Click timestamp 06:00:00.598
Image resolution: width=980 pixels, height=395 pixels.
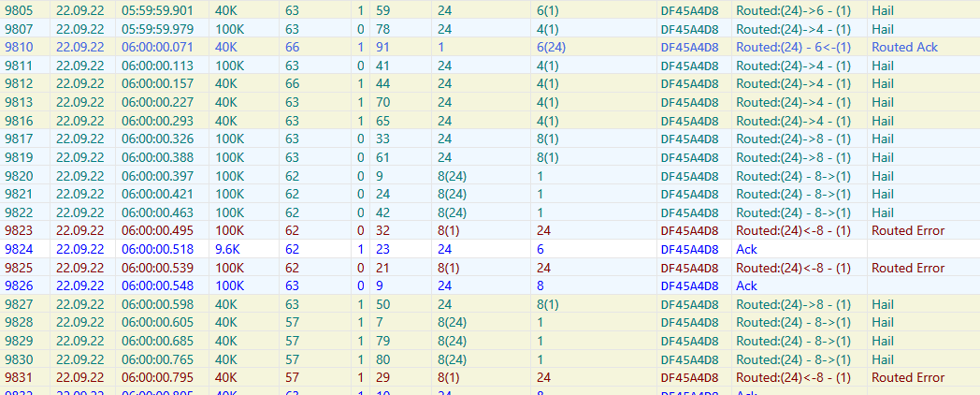(x=157, y=304)
